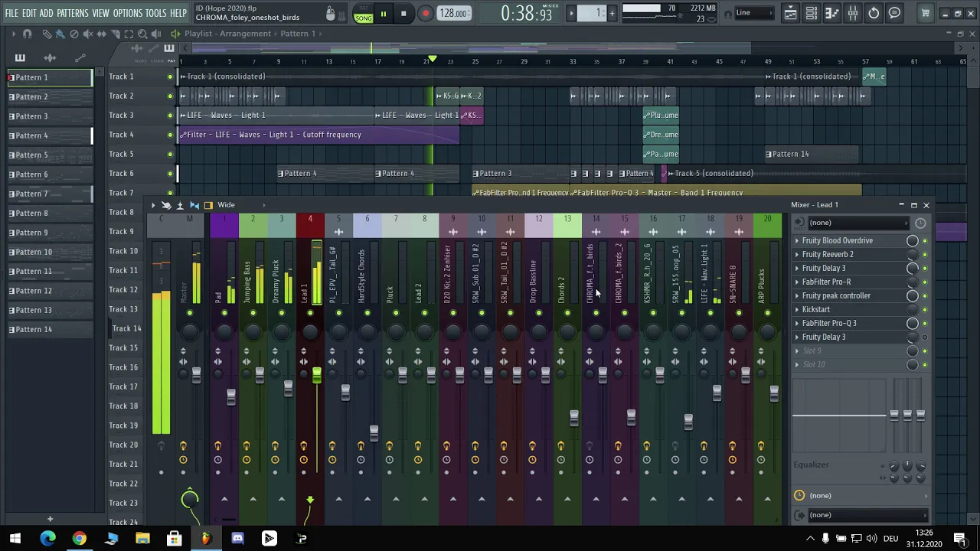
Task: Select the Draw pencil tool in playlist
Action: [47, 34]
